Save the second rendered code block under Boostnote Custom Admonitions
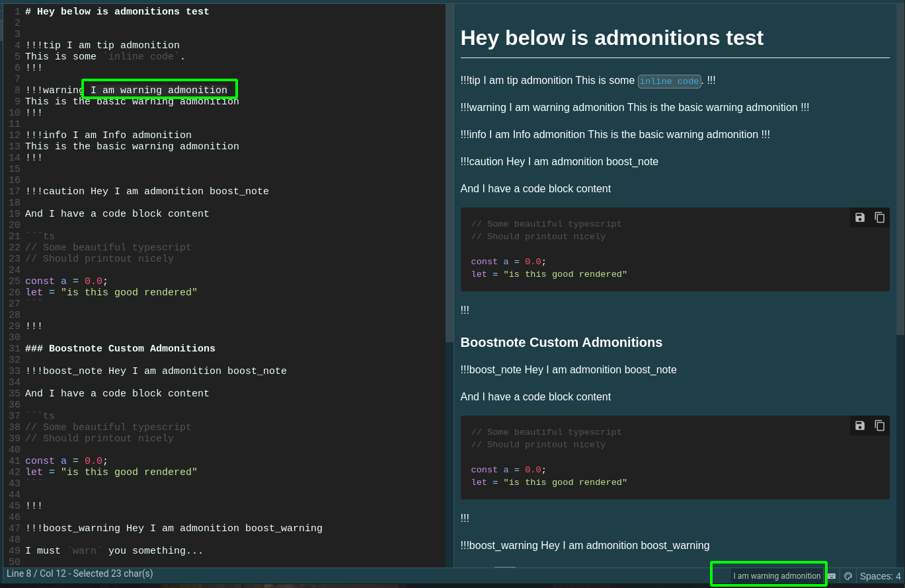This screenshot has width=905, height=588. [x=860, y=425]
